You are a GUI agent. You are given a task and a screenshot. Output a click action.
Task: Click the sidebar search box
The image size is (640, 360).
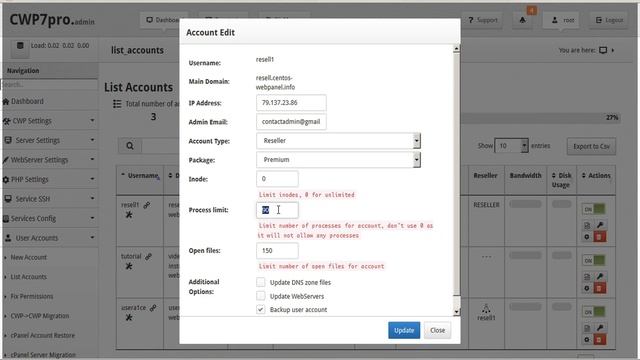click(49, 84)
